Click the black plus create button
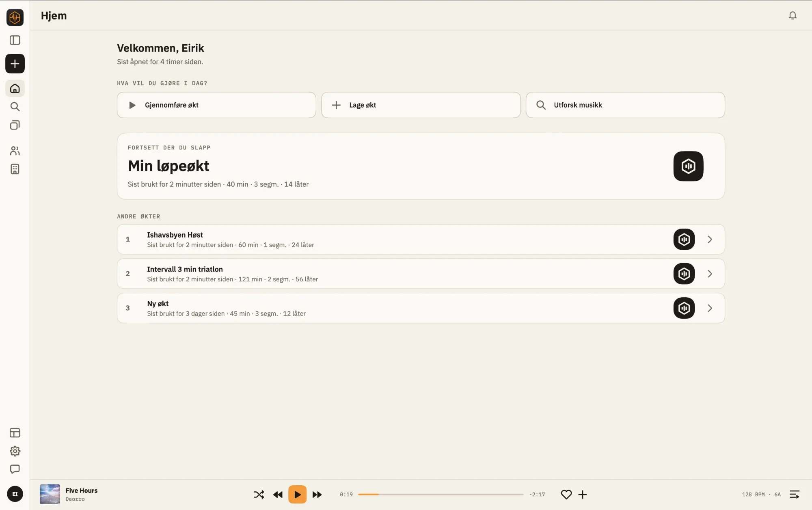The height and width of the screenshot is (510, 812). point(15,64)
